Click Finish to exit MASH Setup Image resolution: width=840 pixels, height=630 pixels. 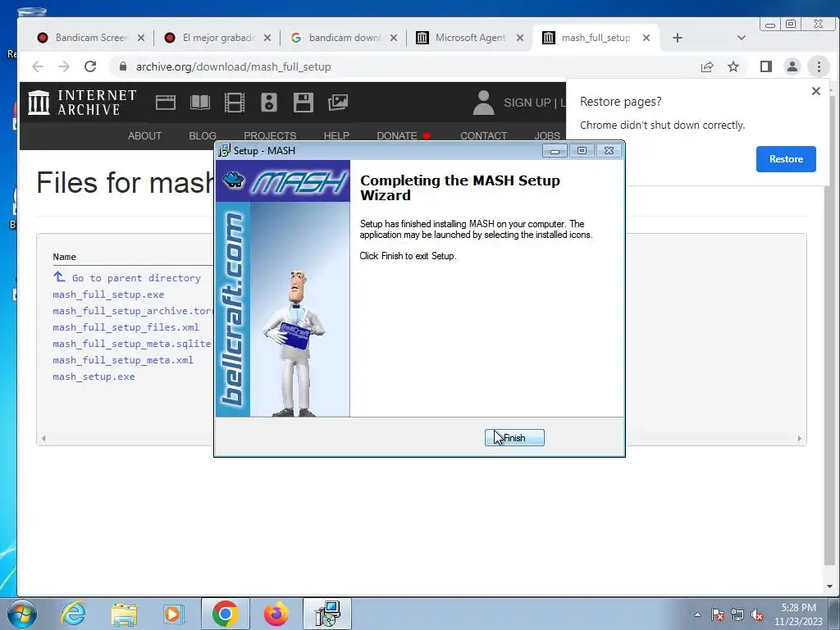[x=514, y=438]
